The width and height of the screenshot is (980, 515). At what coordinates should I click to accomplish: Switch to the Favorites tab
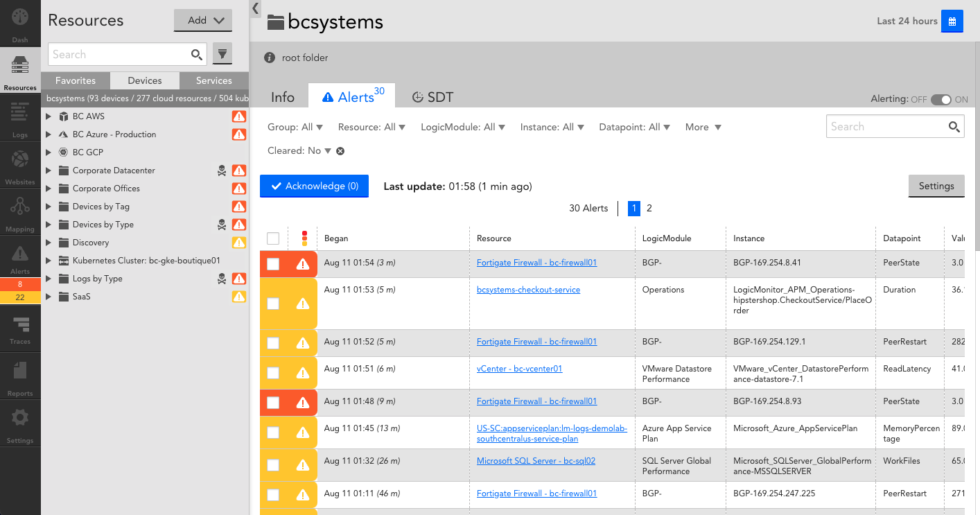pos(76,81)
